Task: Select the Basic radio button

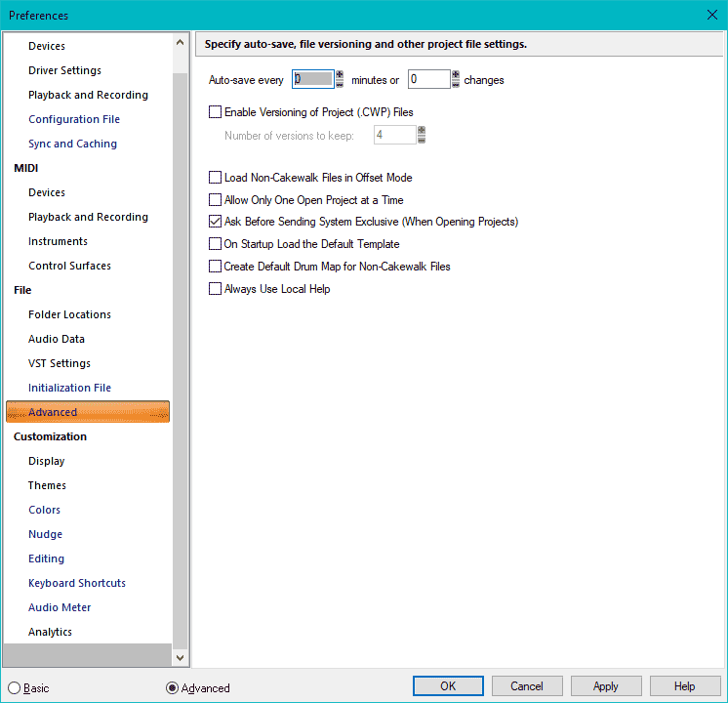Action: point(14,687)
